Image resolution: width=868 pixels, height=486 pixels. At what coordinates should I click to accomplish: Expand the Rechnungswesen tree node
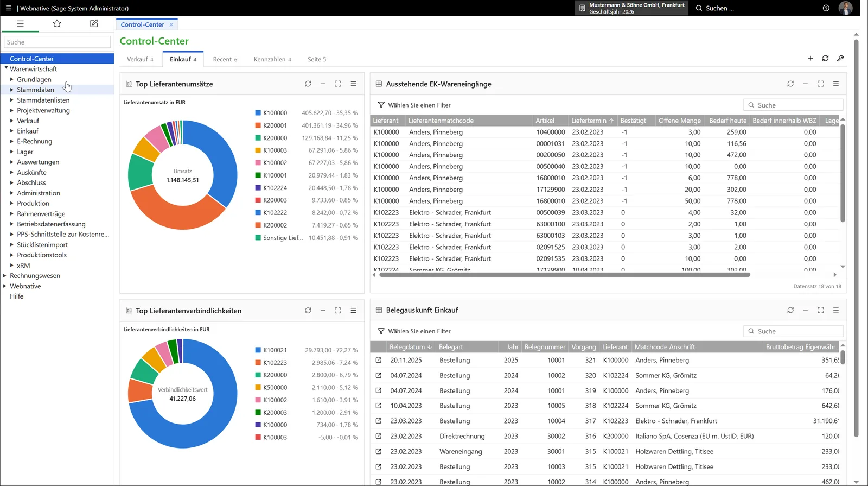(5, 276)
